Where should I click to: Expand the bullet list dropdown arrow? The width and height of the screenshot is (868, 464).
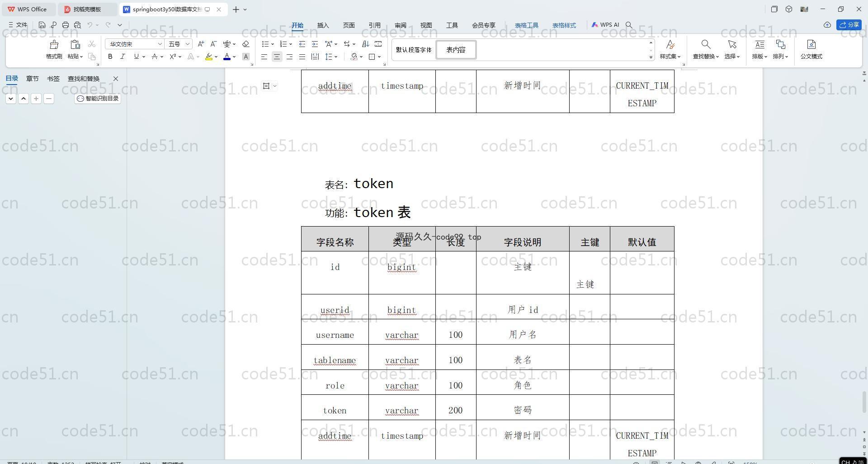pyautogui.click(x=273, y=44)
